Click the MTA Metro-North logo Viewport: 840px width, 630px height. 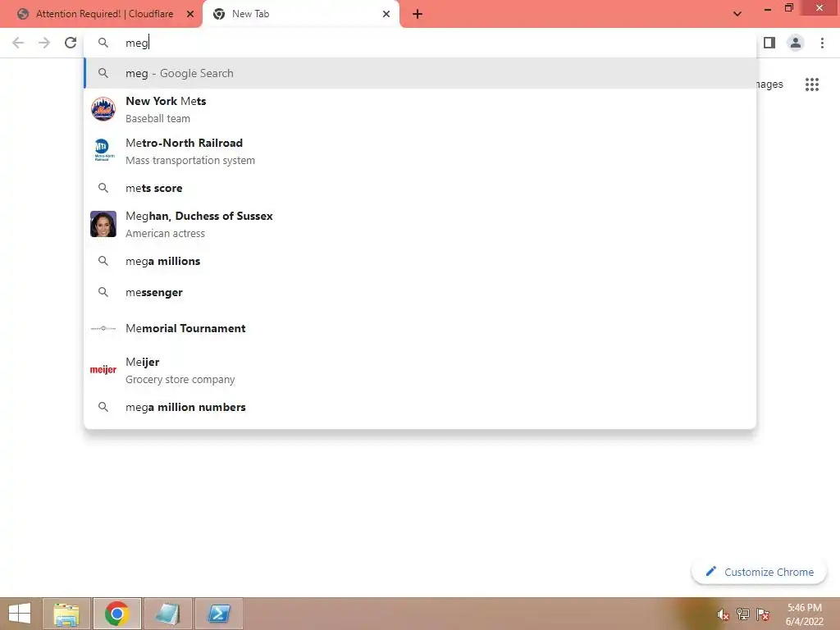point(103,150)
